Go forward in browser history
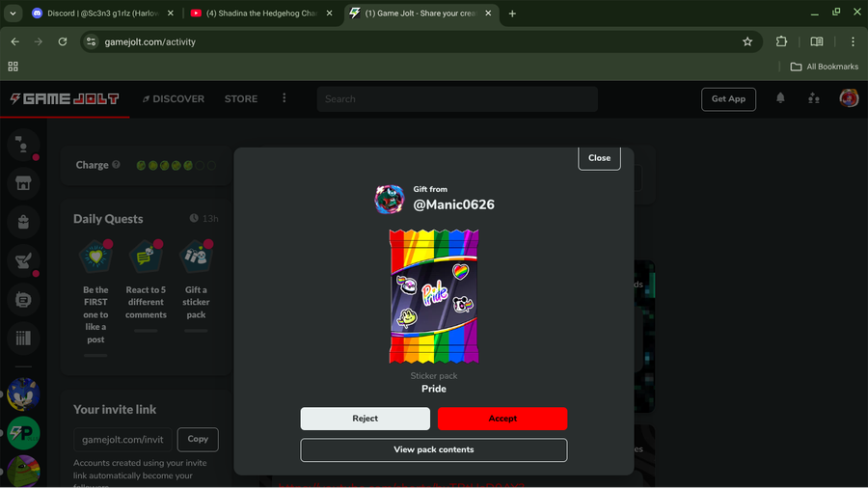Screen dimensions: 868x488 click(x=39, y=42)
